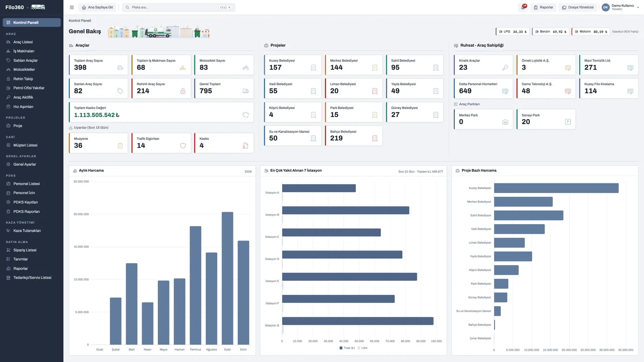Viewport: 644px width, 362px height.
Task: Open Kontrol Paneli in the sidebar
Action: [x=32, y=23]
